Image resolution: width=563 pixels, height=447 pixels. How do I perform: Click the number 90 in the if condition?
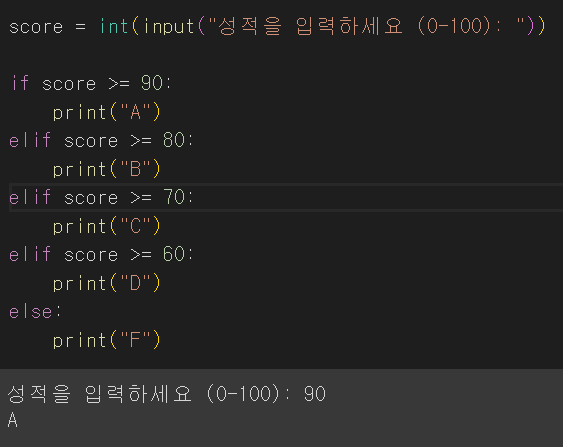152,83
